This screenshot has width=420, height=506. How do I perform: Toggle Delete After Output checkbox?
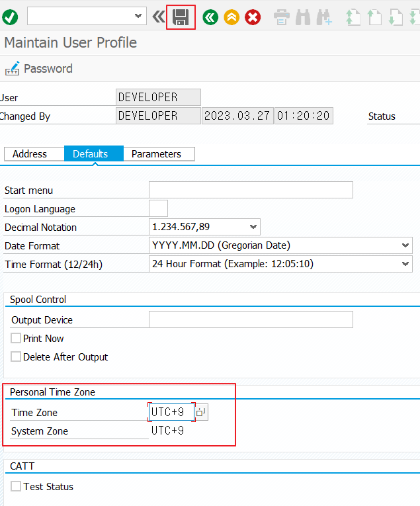(x=16, y=357)
